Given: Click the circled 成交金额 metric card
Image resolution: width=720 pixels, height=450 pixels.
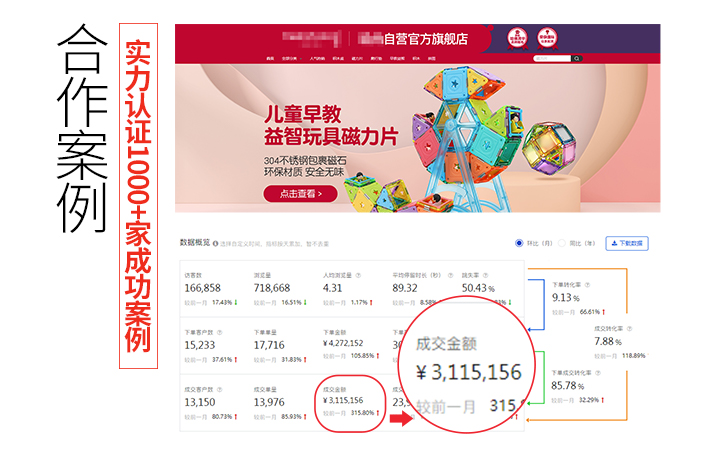Looking at the screenshot, I should pos(351,400).
